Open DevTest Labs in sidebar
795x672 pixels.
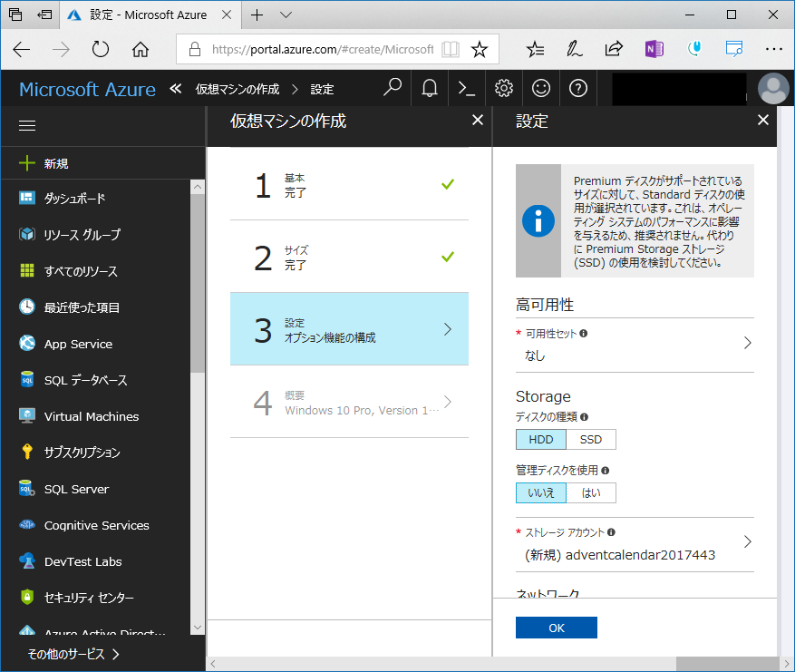point(96,561)
